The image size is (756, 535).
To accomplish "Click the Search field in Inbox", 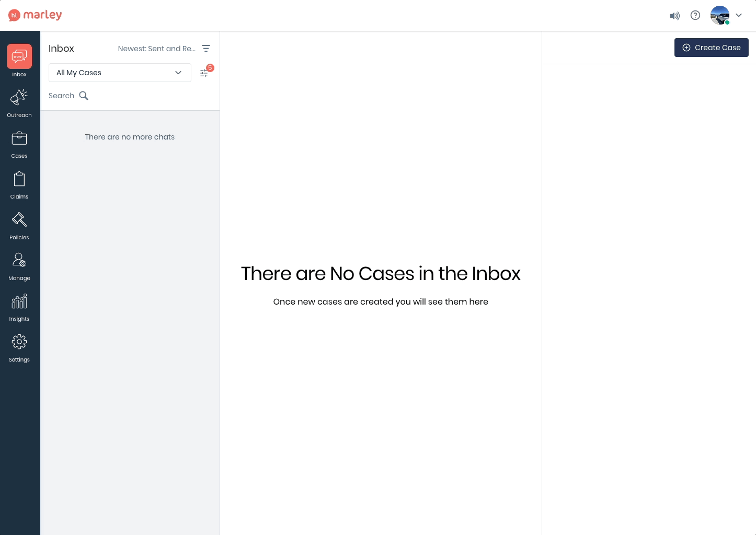I will pyautogui.click(x=62, y=96).
